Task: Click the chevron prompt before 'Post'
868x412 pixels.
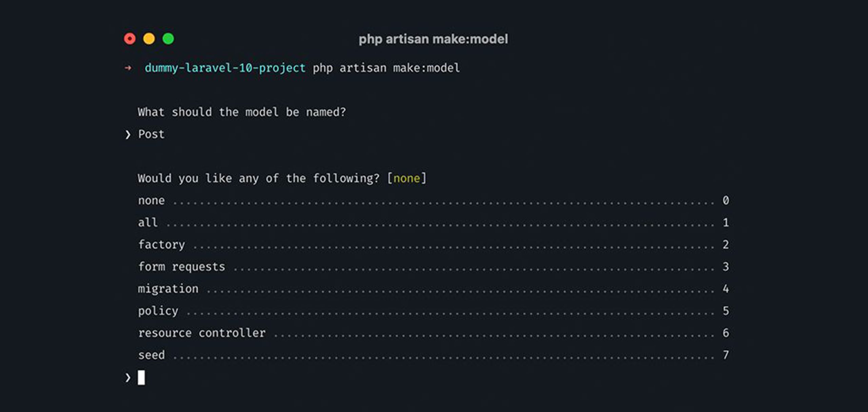Action: 128,135
